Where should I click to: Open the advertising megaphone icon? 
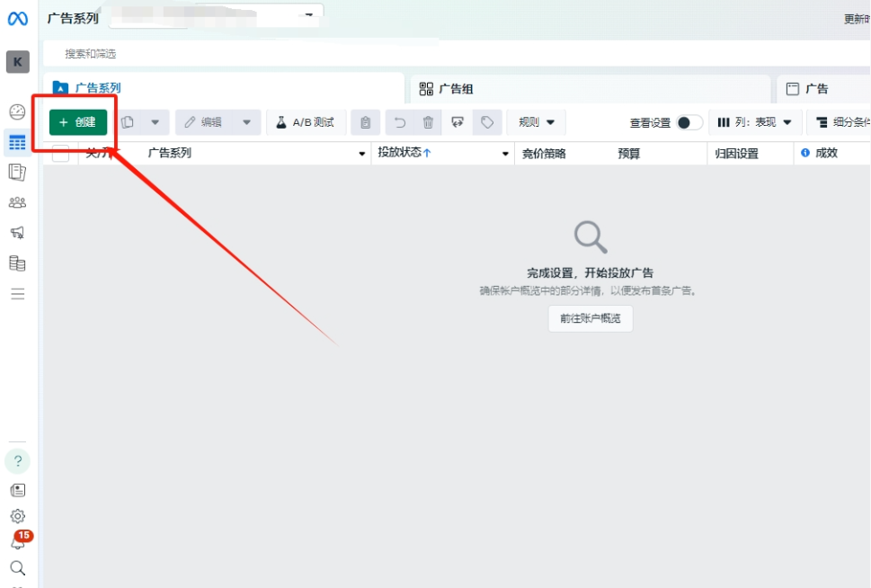click(17, 232)
